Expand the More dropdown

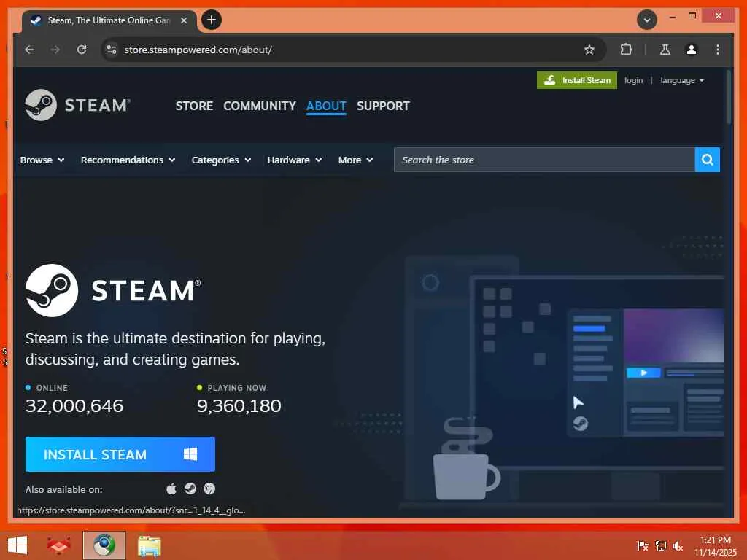click(355, 160)
